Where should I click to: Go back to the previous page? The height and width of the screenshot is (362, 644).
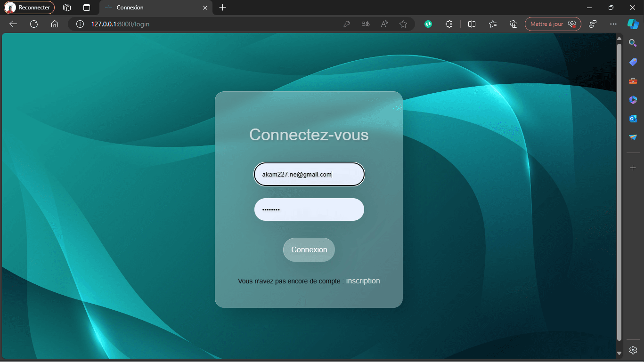(x=13, y=24)
